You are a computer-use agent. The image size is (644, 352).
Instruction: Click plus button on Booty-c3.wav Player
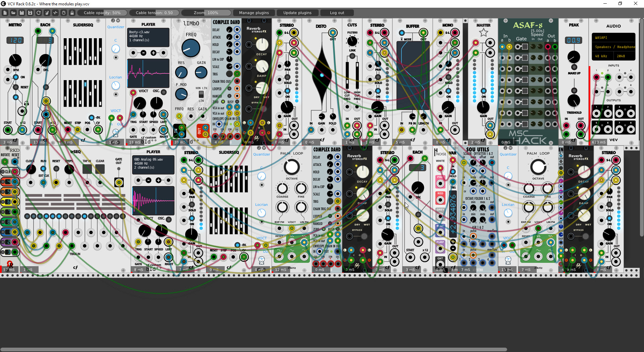click(x=154, y=53)
